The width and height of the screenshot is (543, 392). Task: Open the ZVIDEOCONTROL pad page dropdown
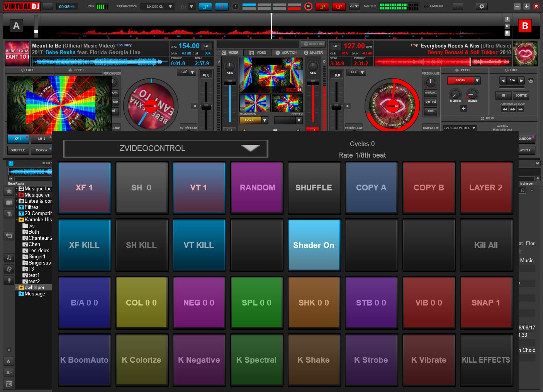[165, 149]
